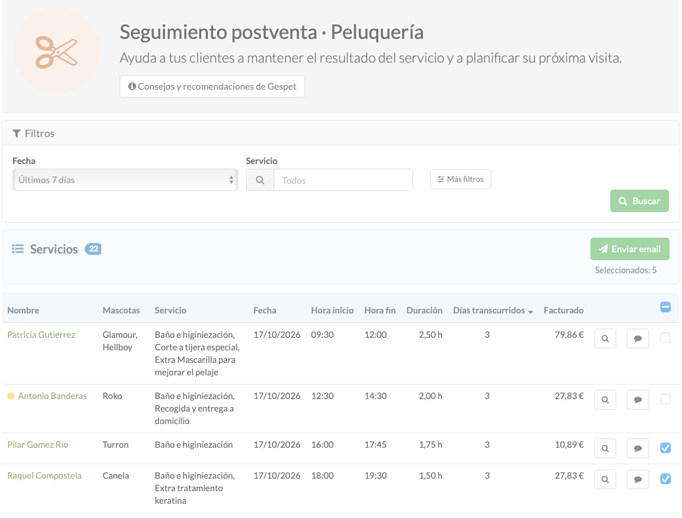
Task: Open comment icon for Raquel Compostela row
Action: tap(638, 479)
